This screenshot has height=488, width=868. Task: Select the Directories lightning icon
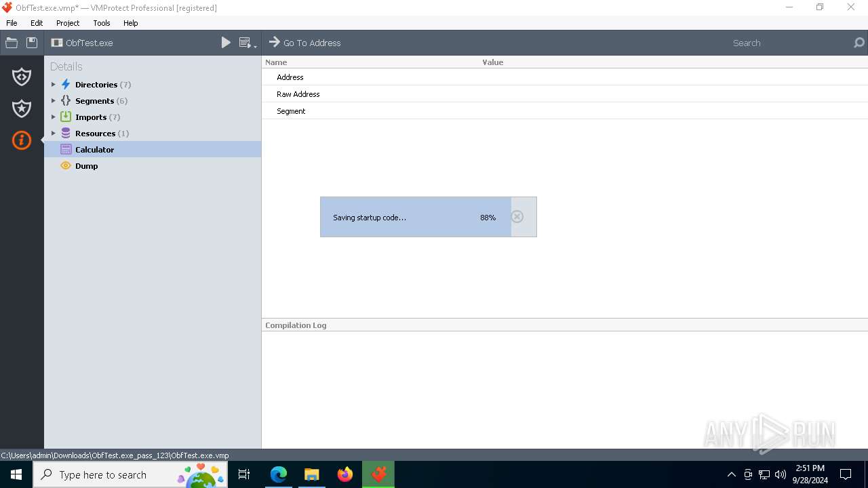(x=66, y=85)
